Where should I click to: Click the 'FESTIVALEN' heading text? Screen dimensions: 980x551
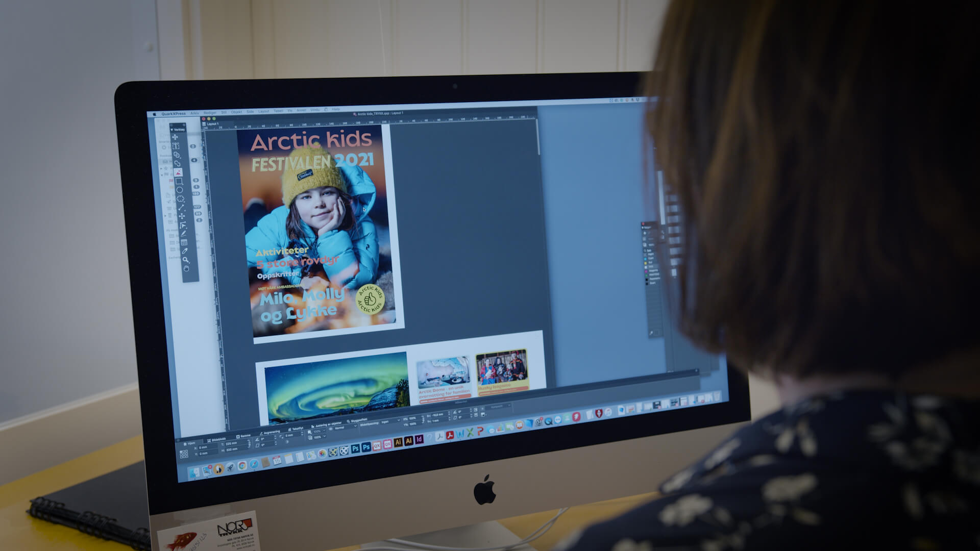[x=292, y=163]
